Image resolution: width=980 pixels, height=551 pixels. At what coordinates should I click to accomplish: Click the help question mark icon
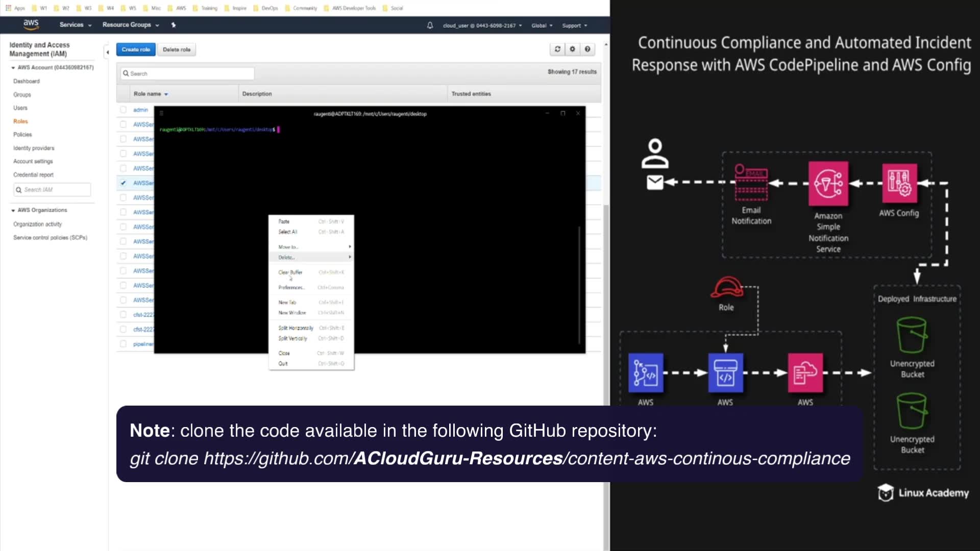click(x=587, y=49)
